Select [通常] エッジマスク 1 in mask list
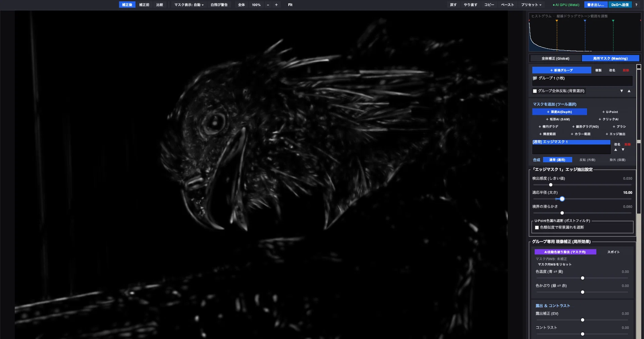This screenshot has height=339, width=644. [x=571, y=142]
